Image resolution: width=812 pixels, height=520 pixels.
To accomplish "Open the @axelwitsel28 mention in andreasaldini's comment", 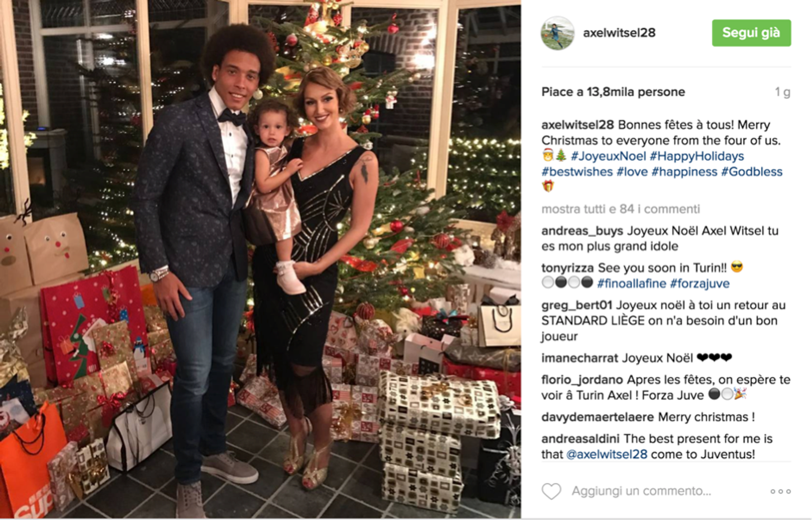I will pyautogui.click(x=606, y=454).
